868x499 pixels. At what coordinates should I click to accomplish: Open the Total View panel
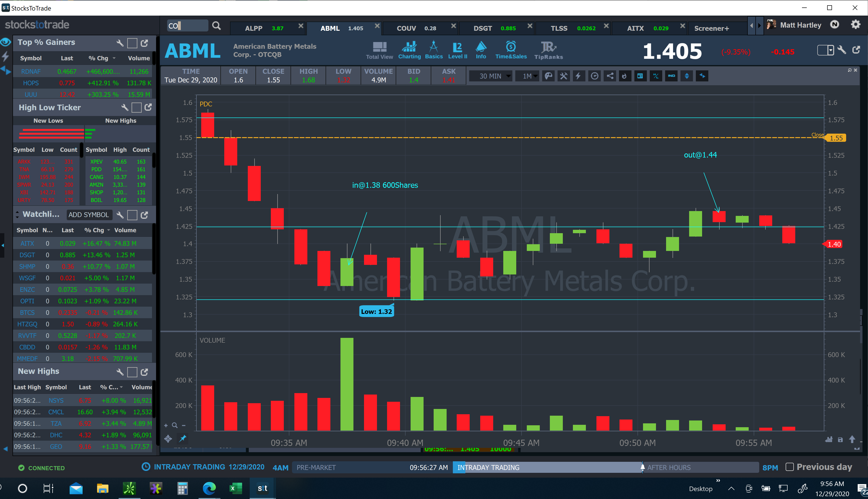[x=379, y=50]
